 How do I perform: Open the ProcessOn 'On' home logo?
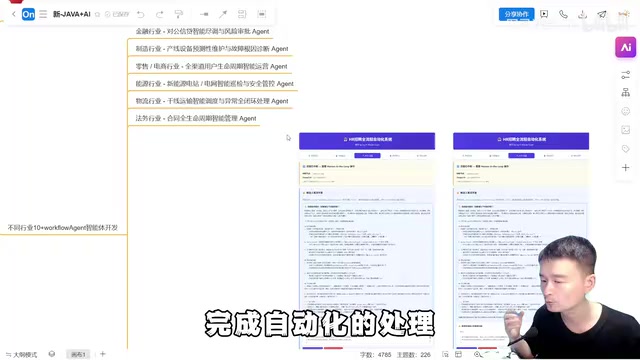pyautogui.click(x=28, y=14)
